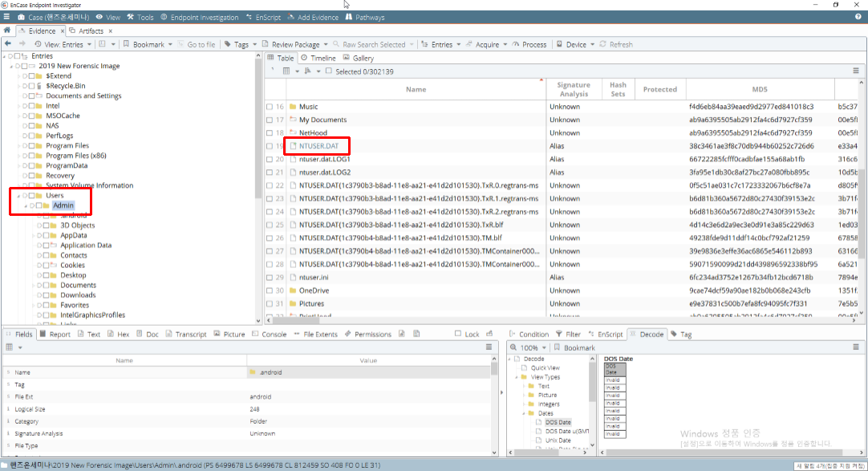The height and width of the screenshot is (471, 868).
Task: Click the back arrow in evidence toolbar
Action: (x=9, y=44)
